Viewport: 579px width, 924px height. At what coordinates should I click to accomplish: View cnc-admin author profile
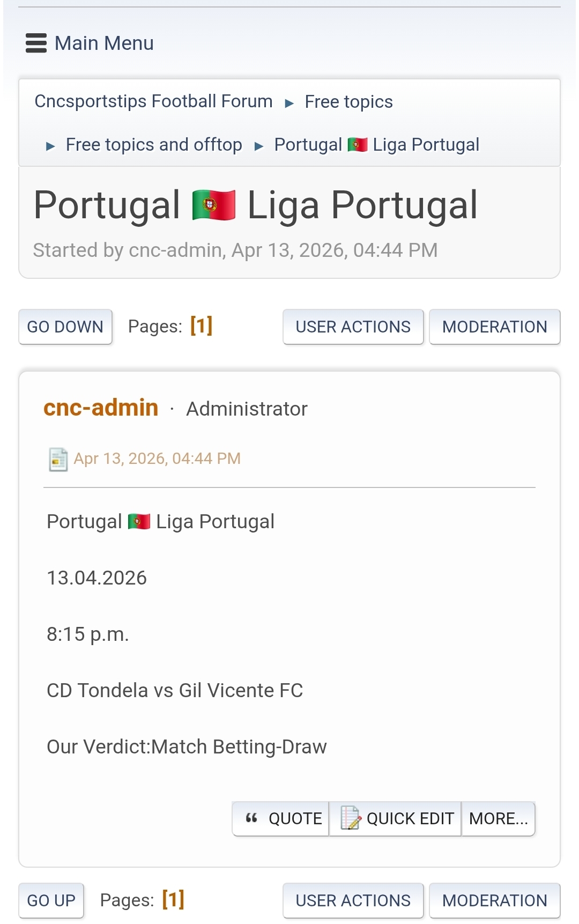[x=101, y=408]
